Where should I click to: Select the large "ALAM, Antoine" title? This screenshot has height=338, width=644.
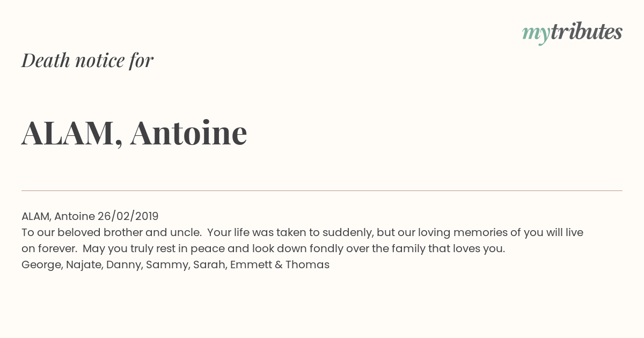pos(134,133)
